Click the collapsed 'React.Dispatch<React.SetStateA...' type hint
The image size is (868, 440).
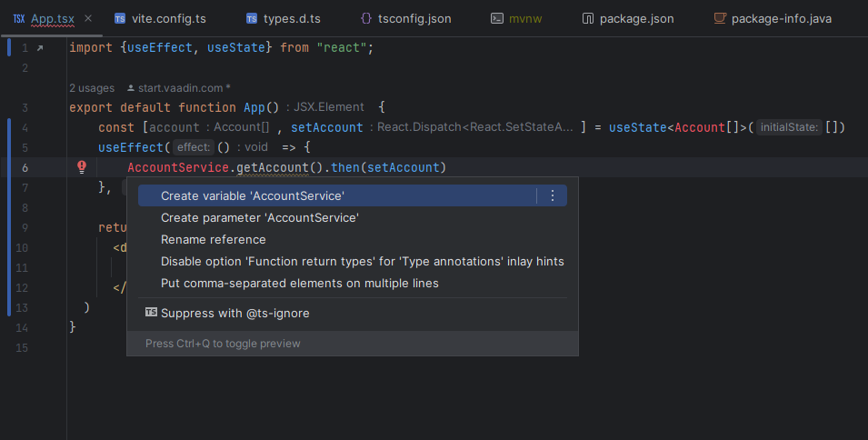[474, 127]
